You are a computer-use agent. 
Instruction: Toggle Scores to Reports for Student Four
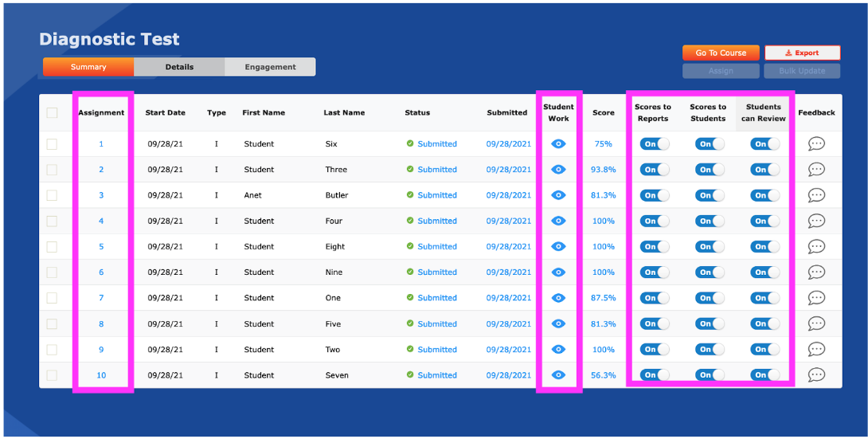pos(655,221)
